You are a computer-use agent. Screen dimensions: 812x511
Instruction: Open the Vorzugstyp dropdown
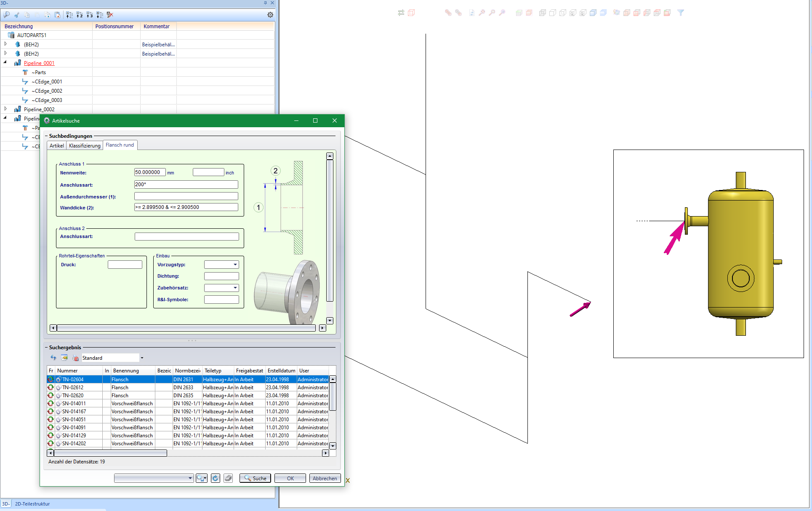click(x=235, y=265)
